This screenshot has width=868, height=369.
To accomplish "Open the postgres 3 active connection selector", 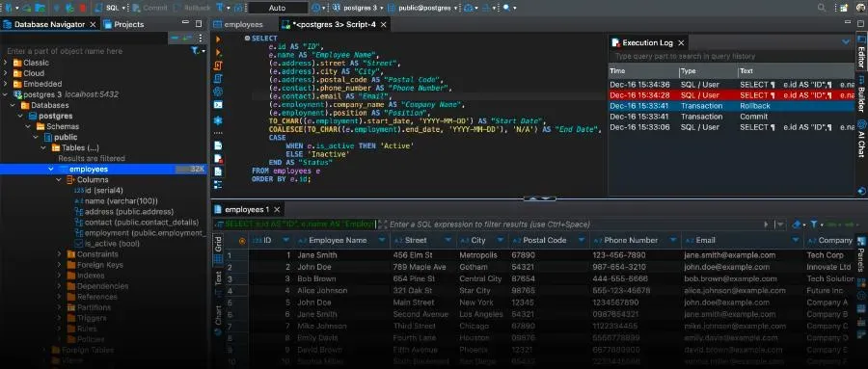I will [x=357, y=9].
